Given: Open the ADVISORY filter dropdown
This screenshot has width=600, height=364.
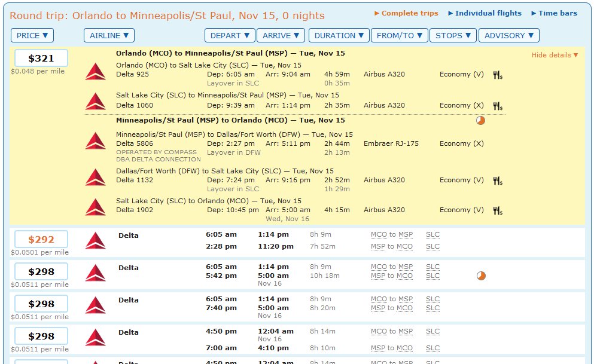Looking at the screenshot, I should point(508,35).
